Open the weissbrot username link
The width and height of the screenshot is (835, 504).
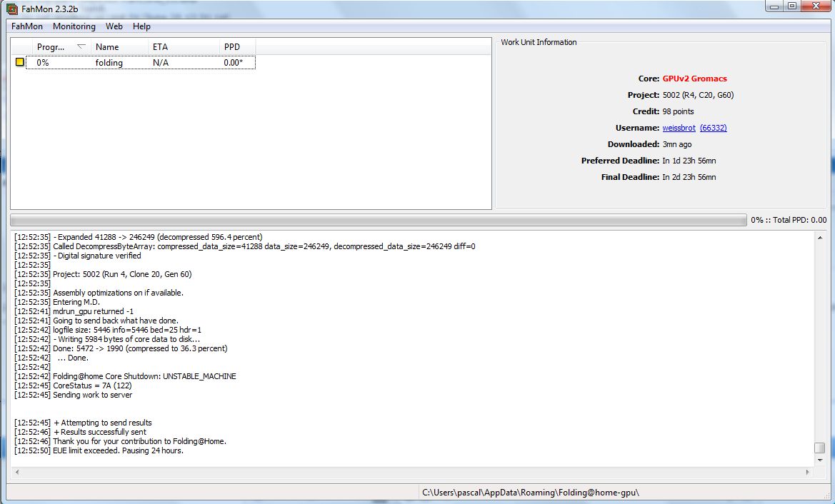(x=679, y=128)
